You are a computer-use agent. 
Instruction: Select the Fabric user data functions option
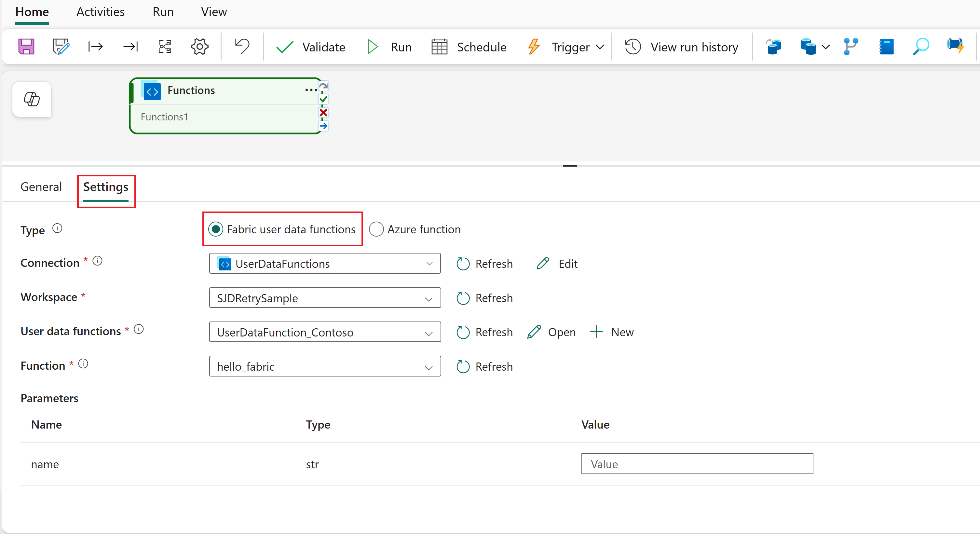click(x=216, y=229)
